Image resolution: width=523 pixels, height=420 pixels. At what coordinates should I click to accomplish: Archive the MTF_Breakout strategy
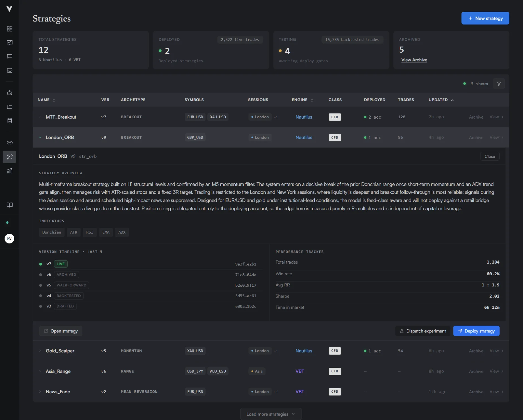[x=476, y=117]
